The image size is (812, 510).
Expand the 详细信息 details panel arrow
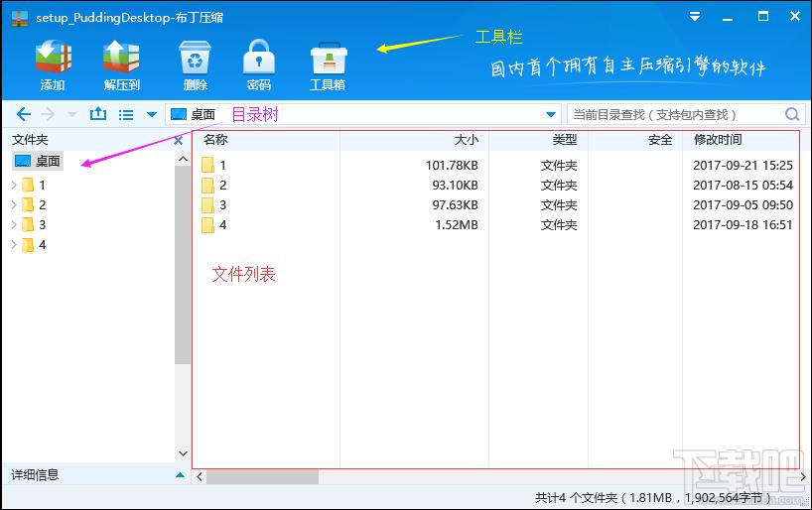point(180,475)
